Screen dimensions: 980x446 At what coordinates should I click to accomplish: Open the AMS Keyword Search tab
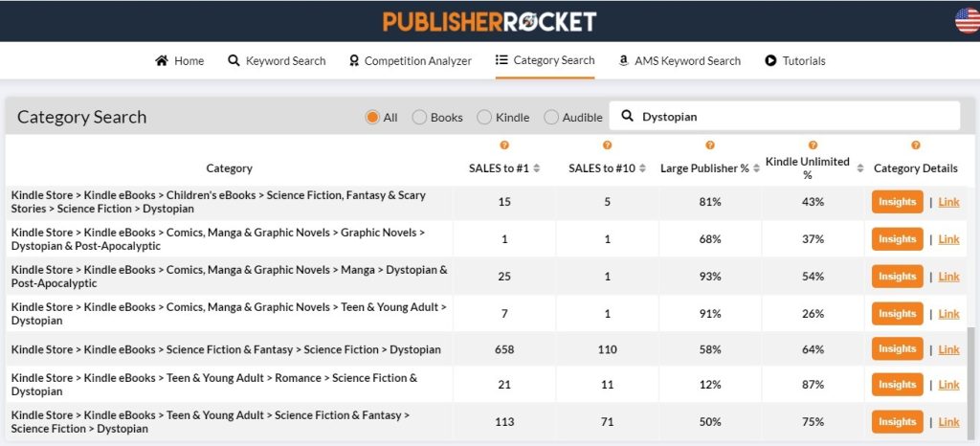tap(679, 60)
